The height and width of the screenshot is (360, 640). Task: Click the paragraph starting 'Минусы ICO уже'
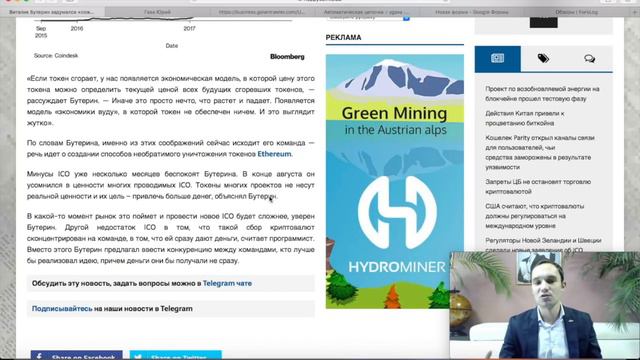171,185
